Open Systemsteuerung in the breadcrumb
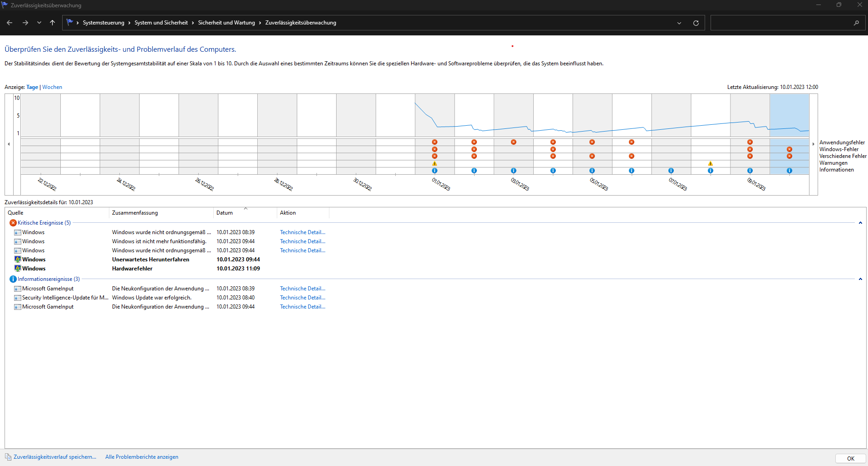The width and height of the screenshot is (868, 466). click(103, 23)
